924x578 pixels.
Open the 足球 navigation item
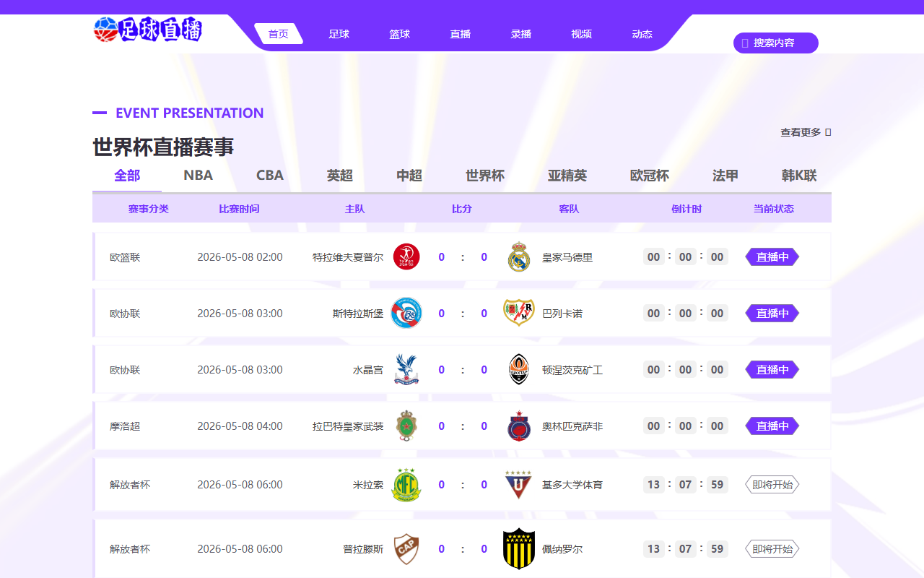click(x=339, y=34)
